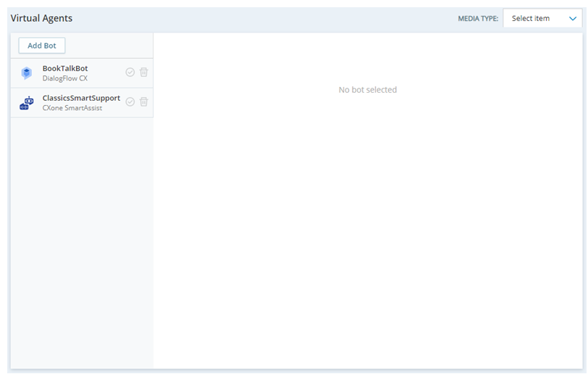Select the ClassicsSmartSupport name text

(81, 98)
